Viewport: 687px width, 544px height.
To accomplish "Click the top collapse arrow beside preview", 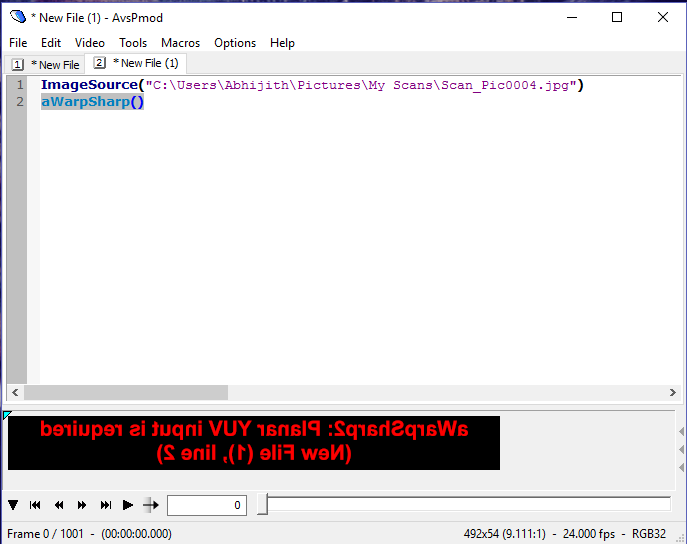I will 681,431.
